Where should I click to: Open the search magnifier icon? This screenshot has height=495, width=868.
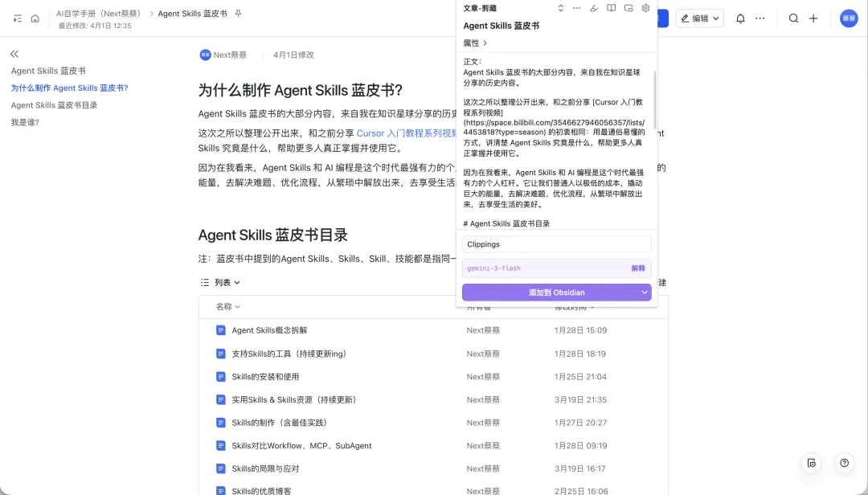[x=793, y=18]
